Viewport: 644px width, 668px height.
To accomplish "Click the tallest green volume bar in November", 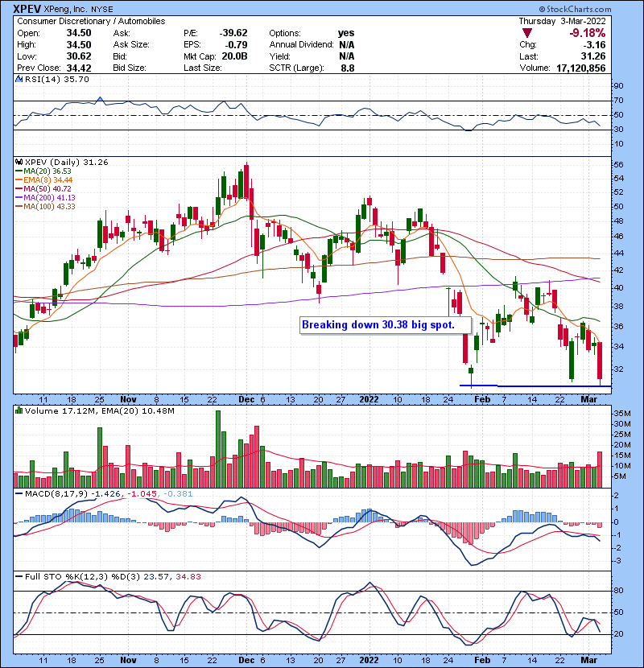I will [218, 449].
